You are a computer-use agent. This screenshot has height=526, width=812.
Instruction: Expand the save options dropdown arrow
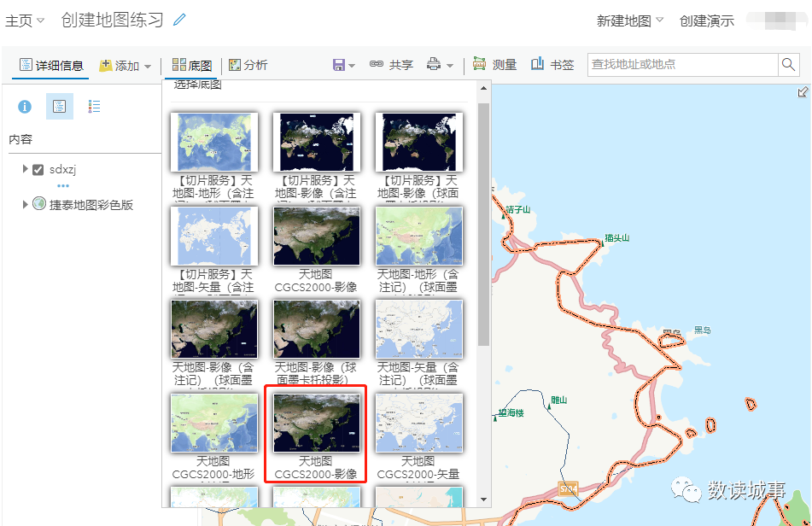(x=352, y=66)
